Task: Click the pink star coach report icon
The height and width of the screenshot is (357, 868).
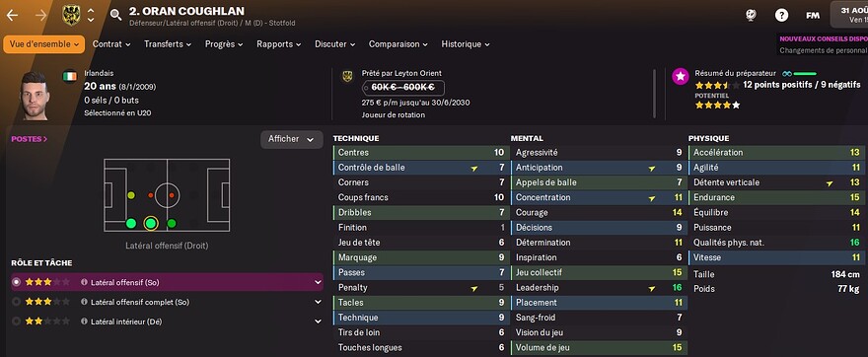Action: tap(681, 76)
